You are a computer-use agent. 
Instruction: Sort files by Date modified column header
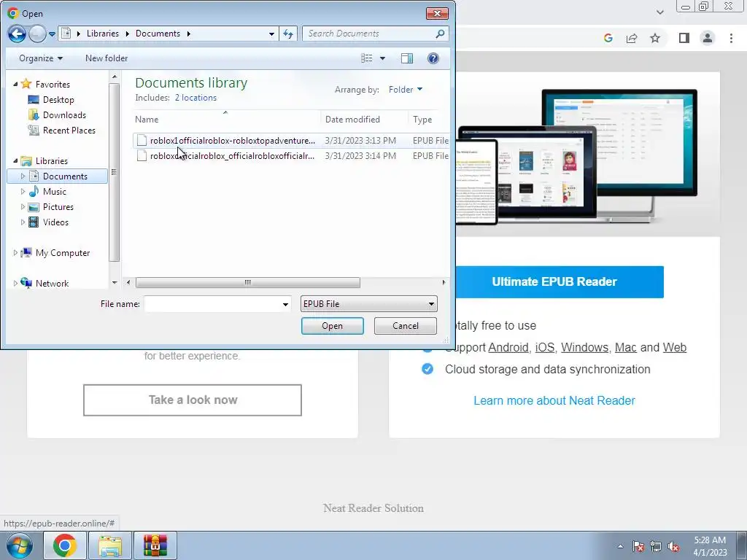(365, 120)
